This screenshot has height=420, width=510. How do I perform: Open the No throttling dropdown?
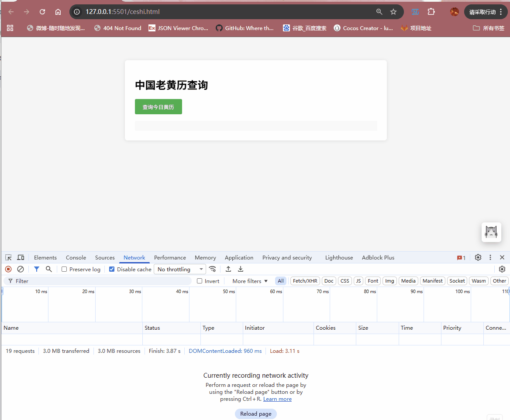179,269
